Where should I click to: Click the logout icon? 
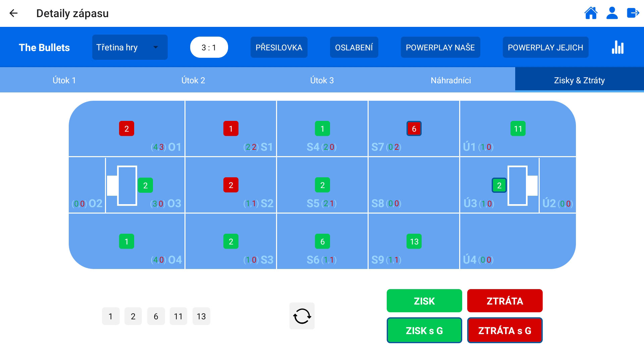coord(633,13)
